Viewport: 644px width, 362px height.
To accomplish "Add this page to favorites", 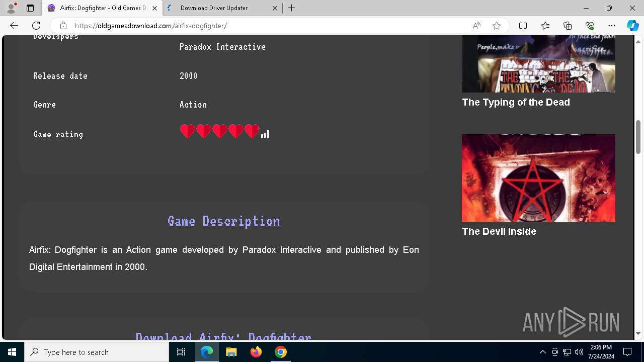I will [x=497, y=26].
